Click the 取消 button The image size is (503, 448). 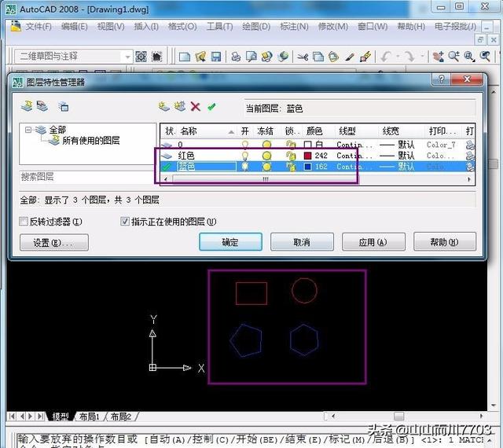pos(302,242)
